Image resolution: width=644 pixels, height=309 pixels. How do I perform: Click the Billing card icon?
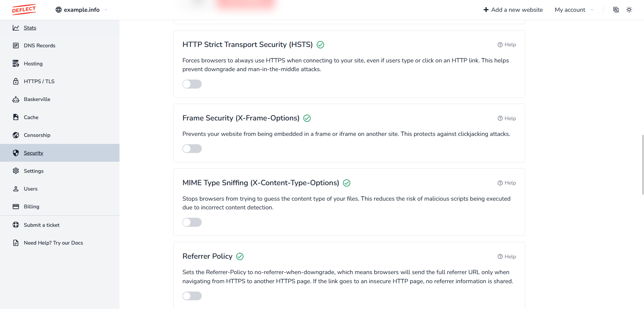point(16,207)
